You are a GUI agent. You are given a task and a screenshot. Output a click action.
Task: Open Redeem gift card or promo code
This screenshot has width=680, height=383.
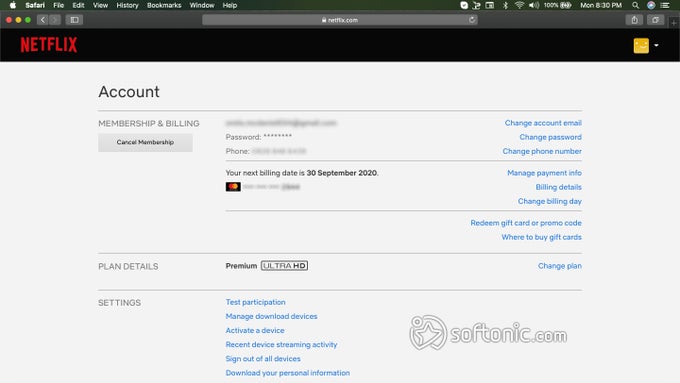point(526,223)
